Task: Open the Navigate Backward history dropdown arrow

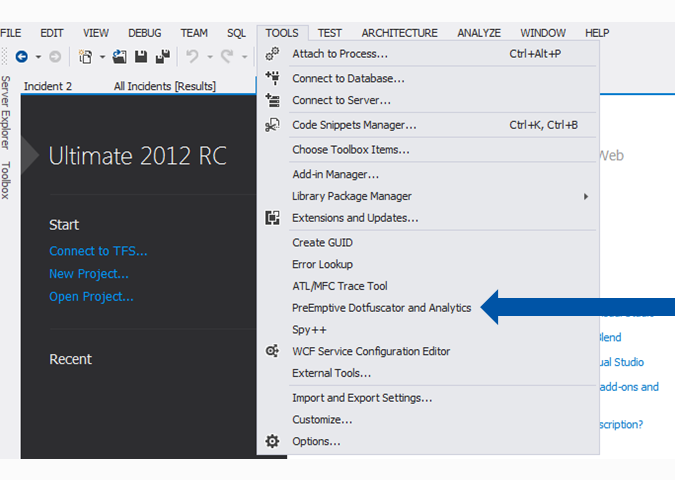Action: click(x=38, y=57)
